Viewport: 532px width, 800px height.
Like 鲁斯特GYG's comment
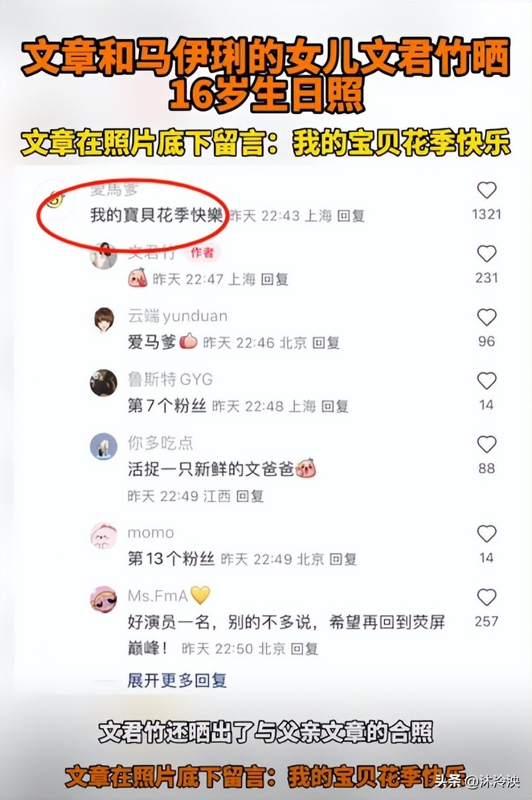pos(486,381)
